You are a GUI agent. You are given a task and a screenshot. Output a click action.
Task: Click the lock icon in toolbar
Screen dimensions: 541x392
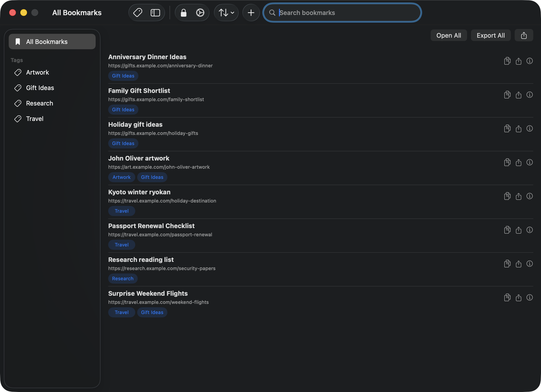184,13
